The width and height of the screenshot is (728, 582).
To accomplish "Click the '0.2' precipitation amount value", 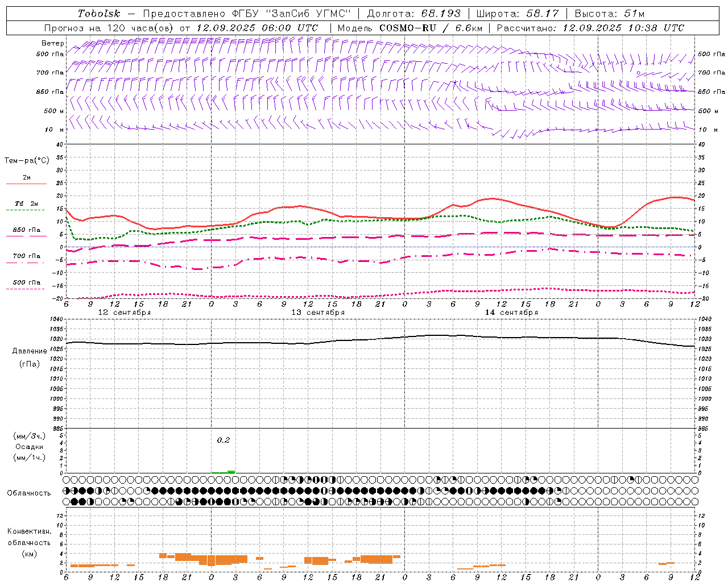I will click(224, 440).
